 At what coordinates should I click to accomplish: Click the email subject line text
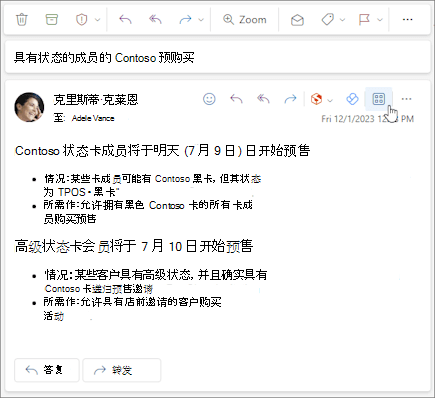pos(104,58)
